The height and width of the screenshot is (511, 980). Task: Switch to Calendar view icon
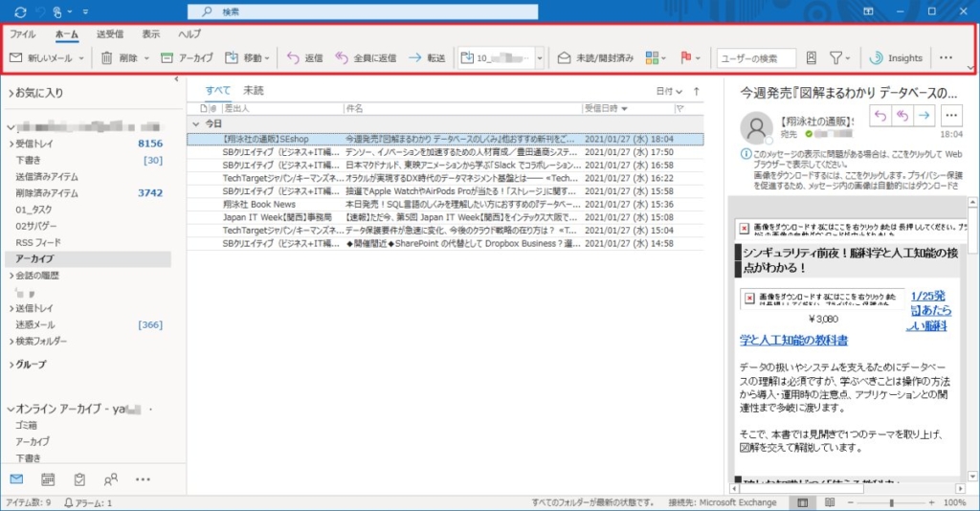point(48,479)
